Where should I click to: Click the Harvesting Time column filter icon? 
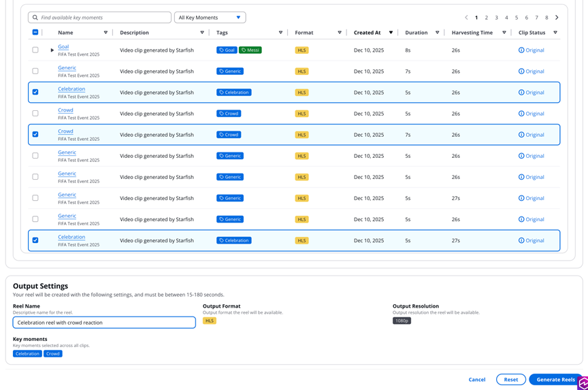coord(504,33)
